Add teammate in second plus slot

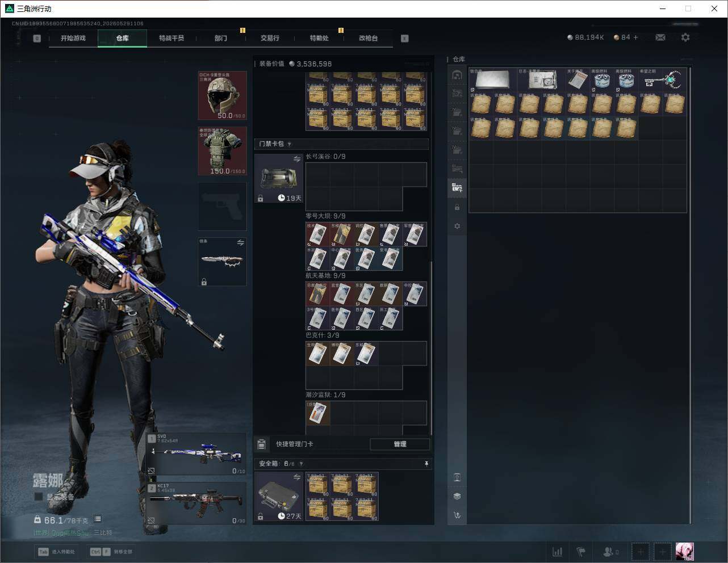pos(662,552)
